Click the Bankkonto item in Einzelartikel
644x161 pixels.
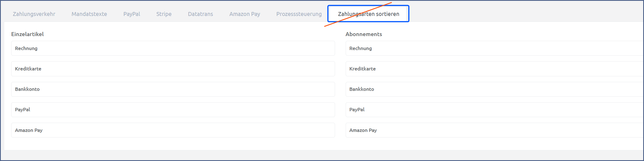(173, 89)
